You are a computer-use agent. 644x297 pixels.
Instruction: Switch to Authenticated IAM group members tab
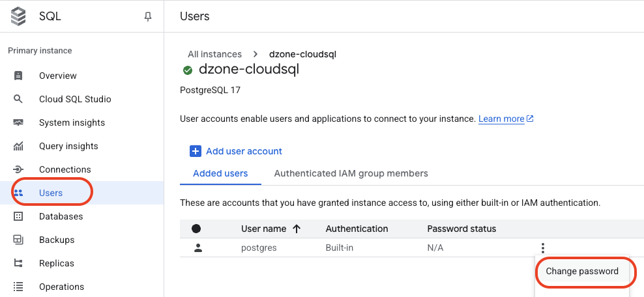pos(351,173)
